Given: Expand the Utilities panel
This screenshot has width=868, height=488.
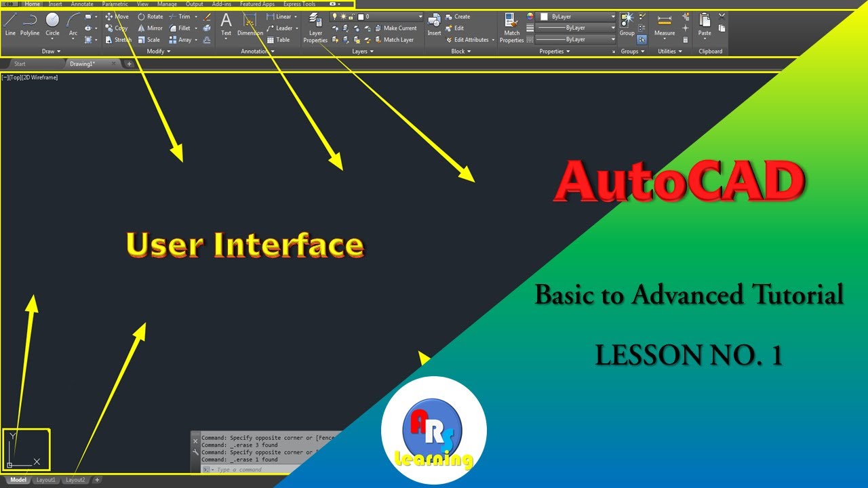Looking at the screenshot, I should click(x=670, y=52).
